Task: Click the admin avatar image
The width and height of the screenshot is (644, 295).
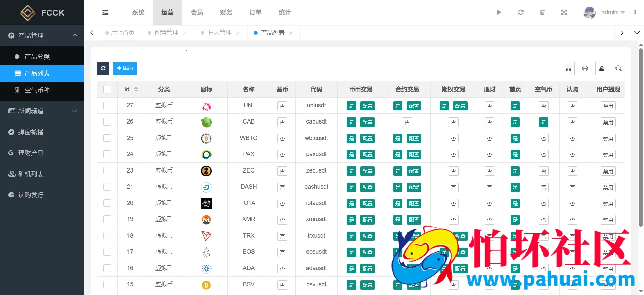Action: 589,12
